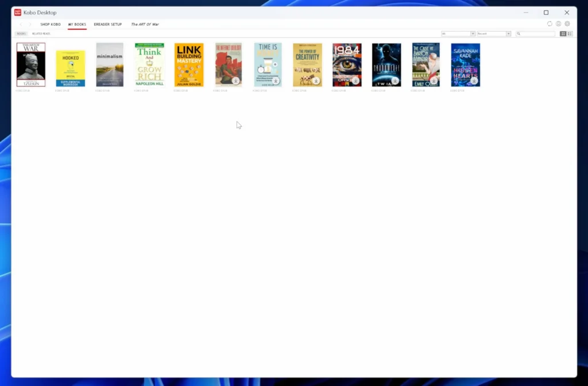The width and height of the screenshot is (588, 386).
Task: Open the settings gear icon
Action: point(567,24)
